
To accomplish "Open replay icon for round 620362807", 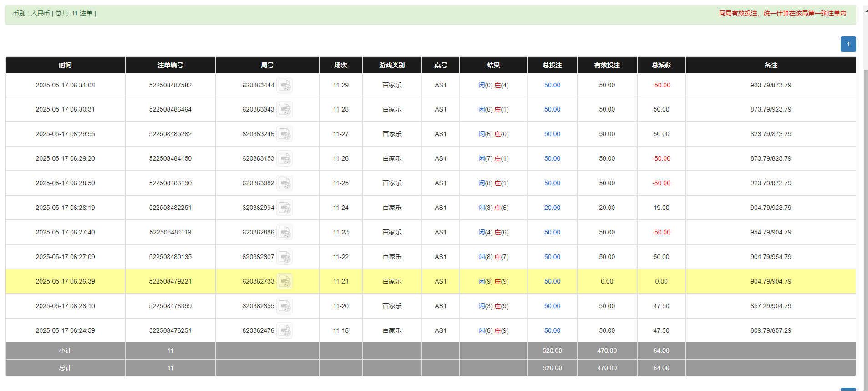I will point(284,257).
